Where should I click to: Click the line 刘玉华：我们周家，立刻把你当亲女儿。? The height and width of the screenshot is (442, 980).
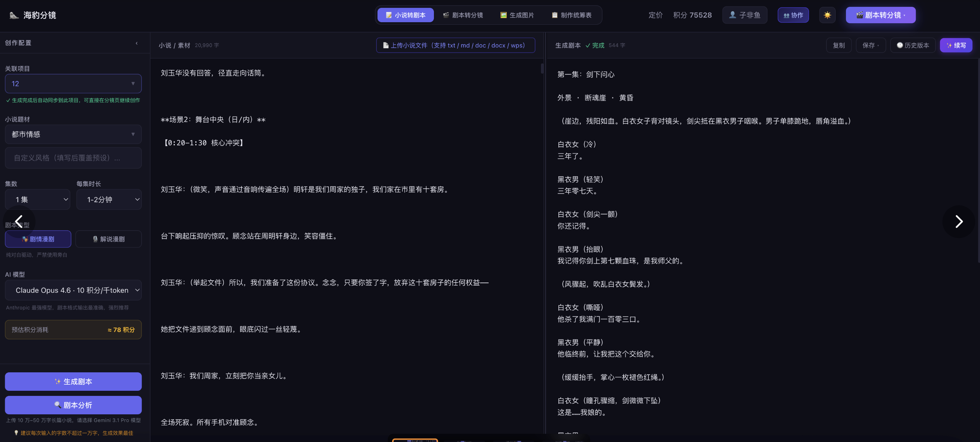point(225,376)
